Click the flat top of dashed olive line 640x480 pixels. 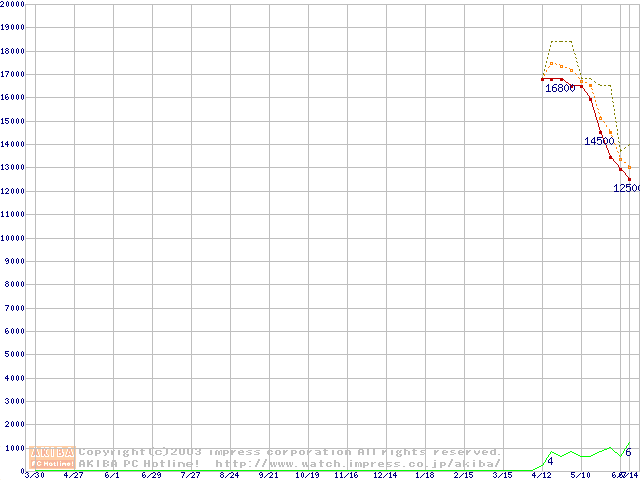(561, 41)
